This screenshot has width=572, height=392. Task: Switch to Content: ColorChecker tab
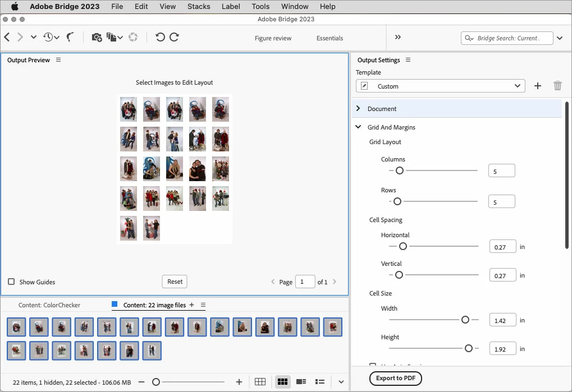[49, 305]
